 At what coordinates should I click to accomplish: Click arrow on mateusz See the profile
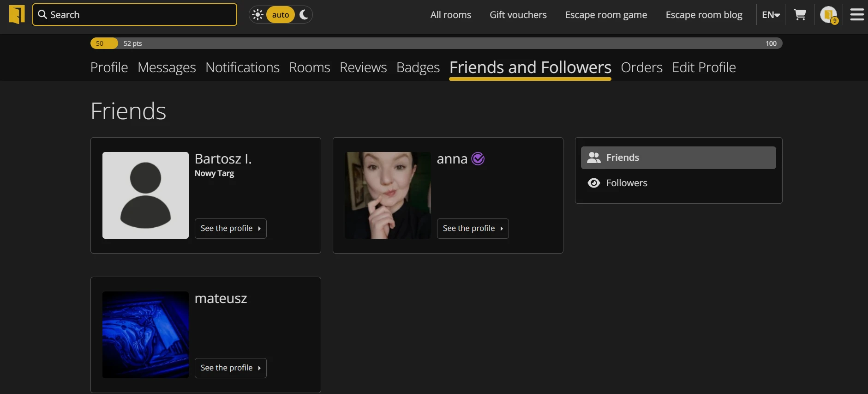[x=259, y=368]
